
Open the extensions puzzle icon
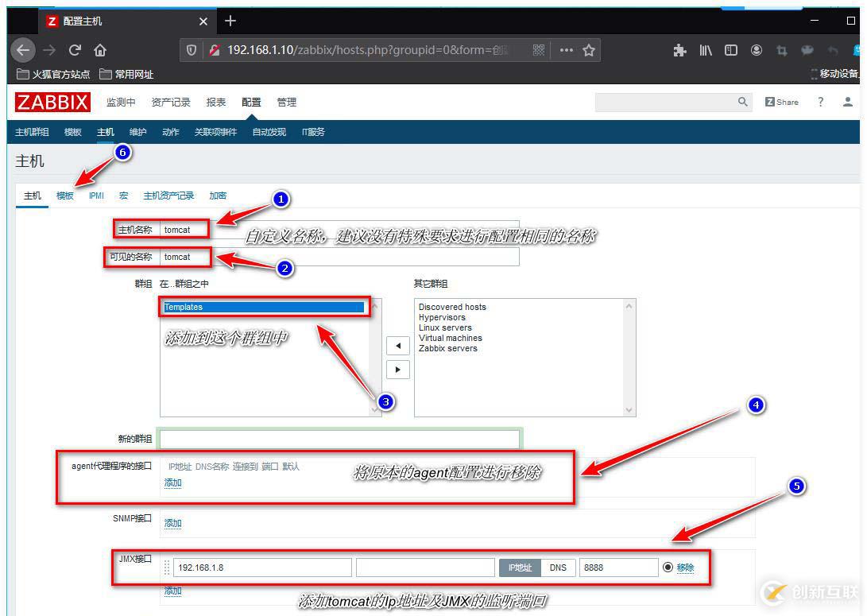tap(679, 50)
